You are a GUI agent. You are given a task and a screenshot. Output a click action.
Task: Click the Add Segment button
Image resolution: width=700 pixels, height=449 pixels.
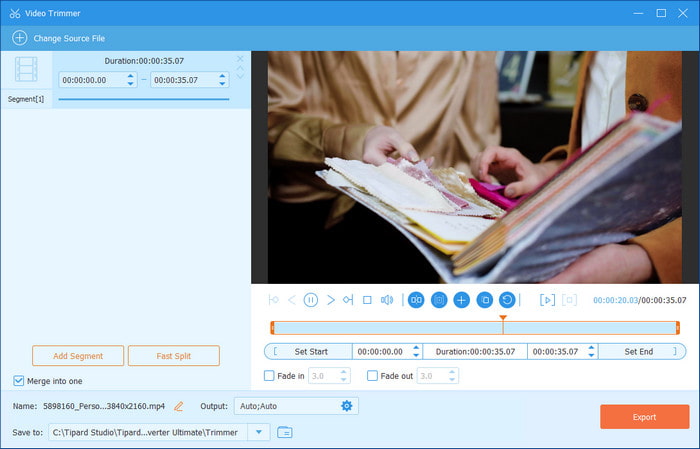tap(78, 356)
